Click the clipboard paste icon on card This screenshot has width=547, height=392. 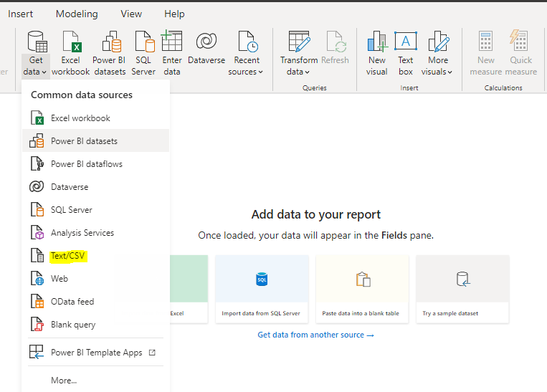tap(363, 279)
